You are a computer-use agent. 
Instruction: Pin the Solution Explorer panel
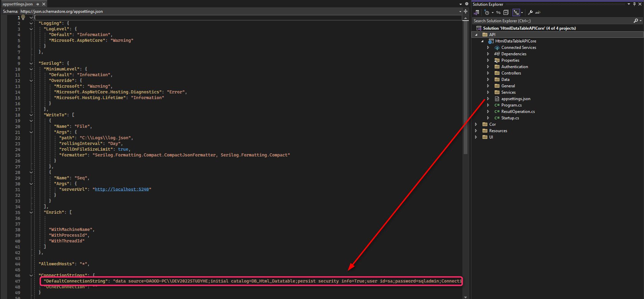pyautogui.click(x=634, y=4)
